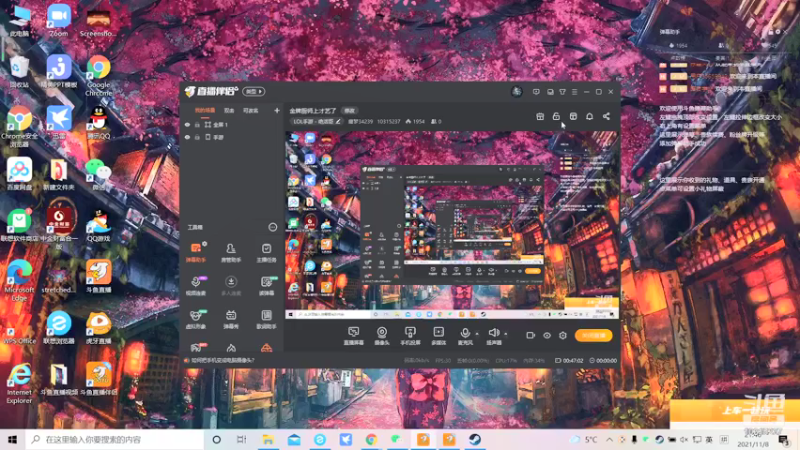Show hidden system tray icons chevron
Image resolution: width=800 pixels, height=450 pixels.
pos(610,439)
